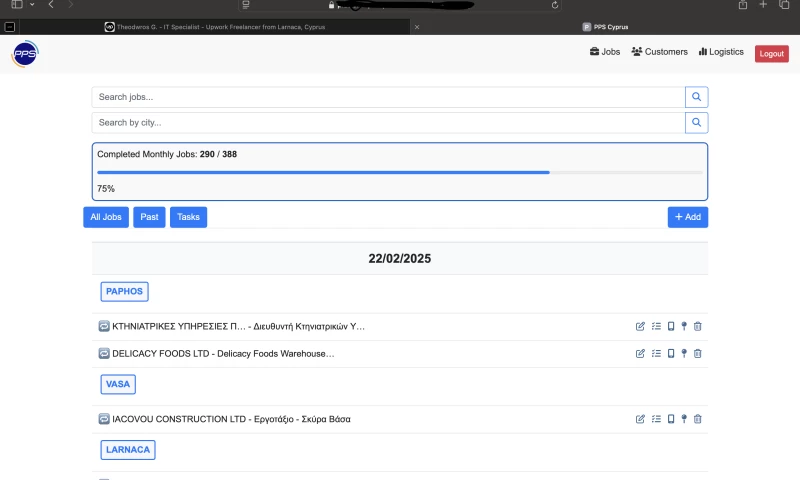
Task: Open the IACOVOU CONSTRUCTION LTD job entry text
Action: pos(231,419)
